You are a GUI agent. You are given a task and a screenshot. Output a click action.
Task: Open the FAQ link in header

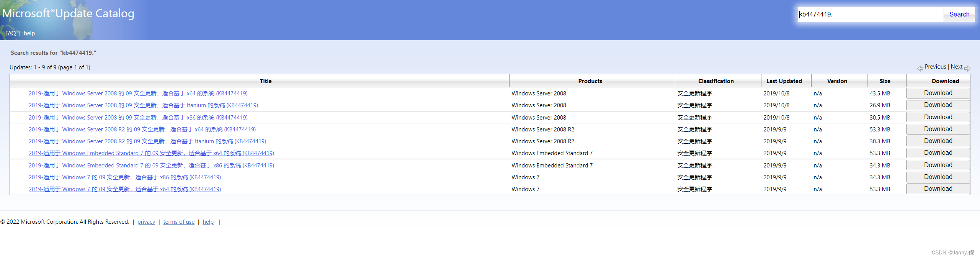coord(10,33)
